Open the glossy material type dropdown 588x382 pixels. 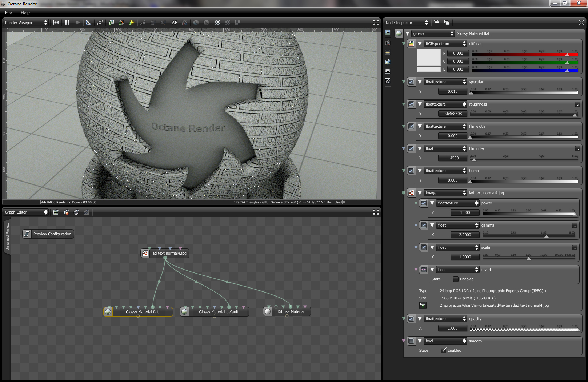click(x=433, y=33)
